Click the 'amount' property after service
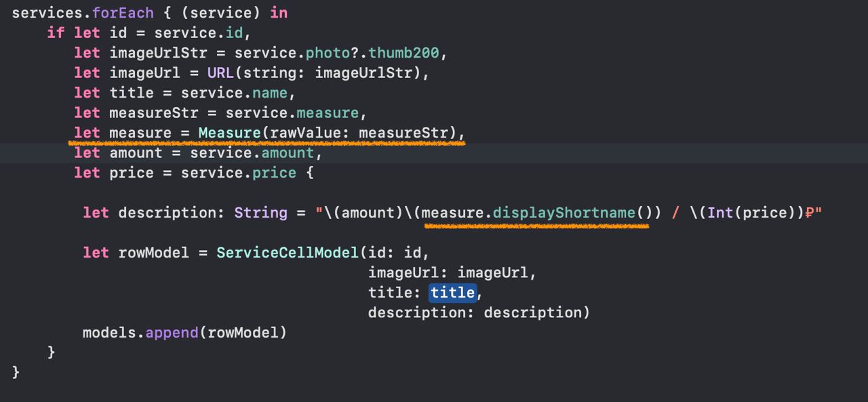 click(287, 153)
